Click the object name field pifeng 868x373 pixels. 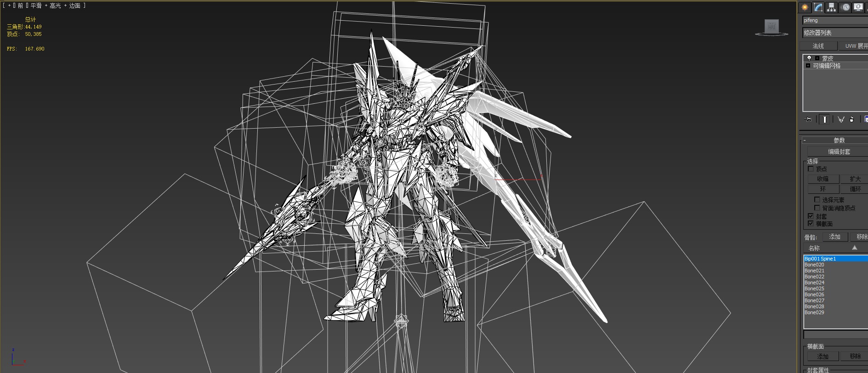835,20
